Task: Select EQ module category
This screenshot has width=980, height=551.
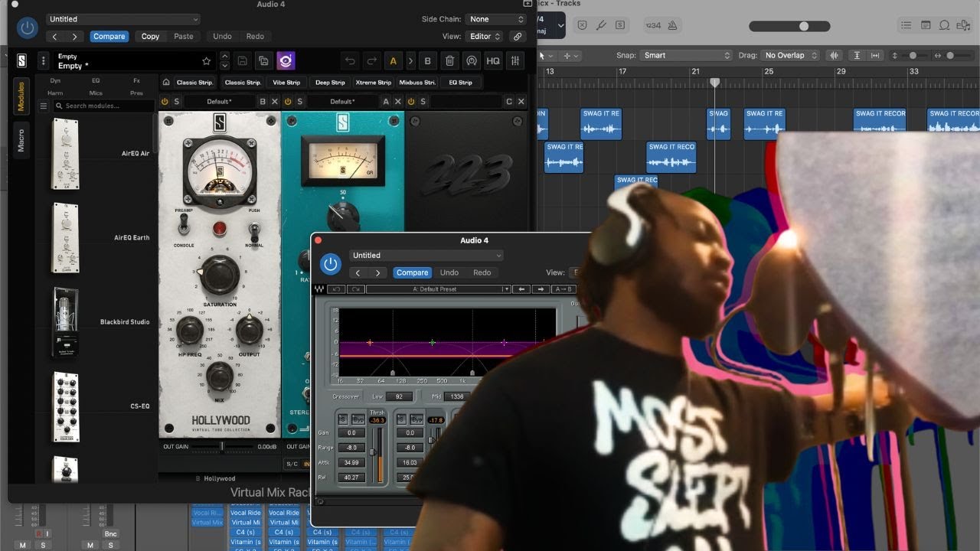Action: [x=96, y=80]
